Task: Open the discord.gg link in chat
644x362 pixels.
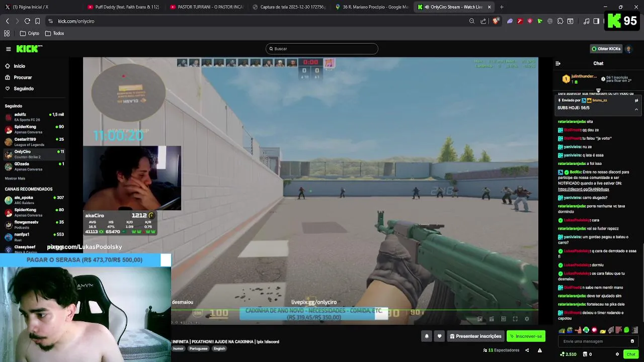Action: click(x=584, y=190)
